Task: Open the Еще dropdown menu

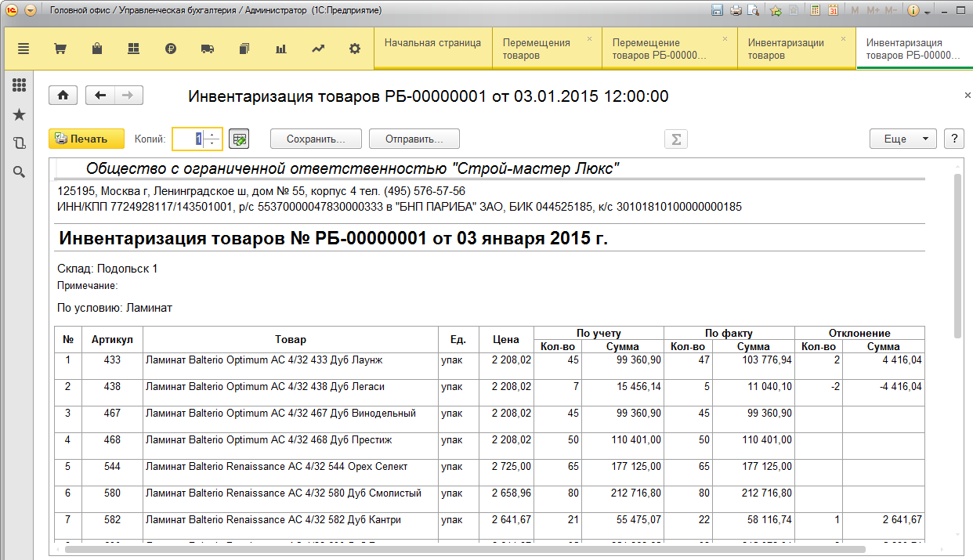Action: pos(902,139)
